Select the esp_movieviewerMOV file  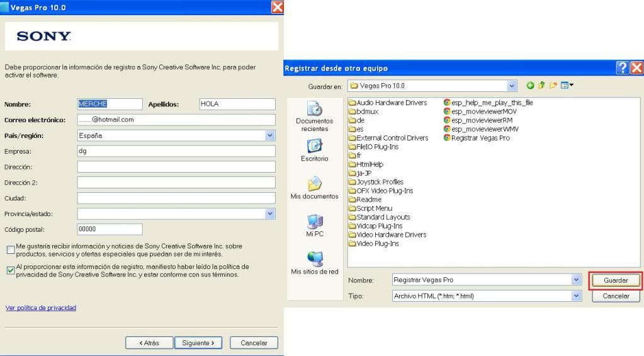[480, 112]
